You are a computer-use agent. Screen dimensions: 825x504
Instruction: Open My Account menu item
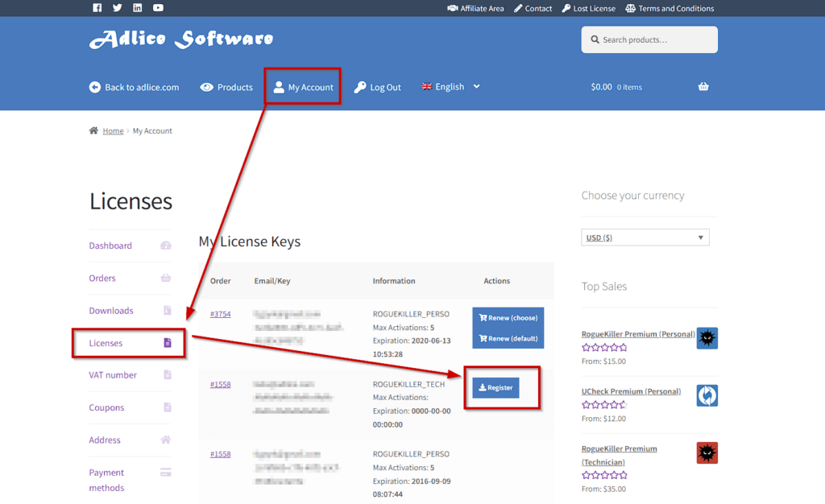pyautogui.click(x=303, y=87)
